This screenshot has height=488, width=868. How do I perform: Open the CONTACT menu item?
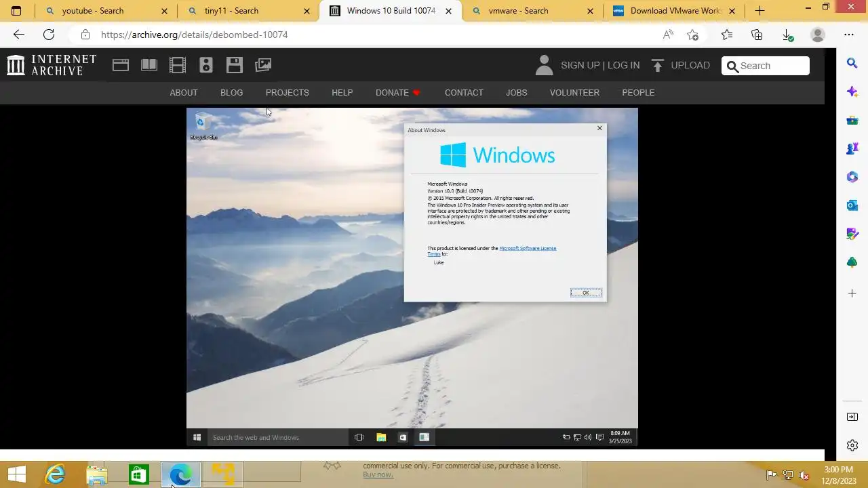coord(464,93)
